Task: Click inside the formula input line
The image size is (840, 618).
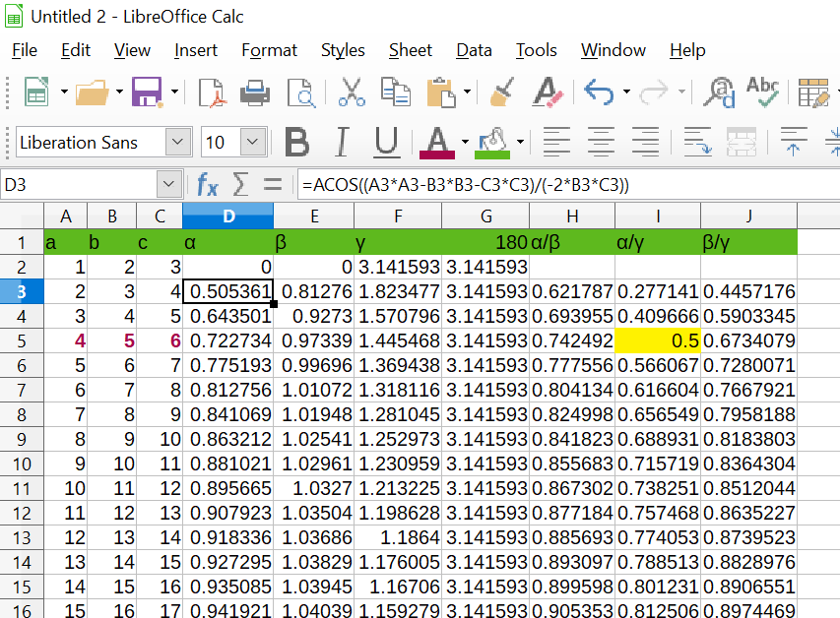Action: (568, 185)
